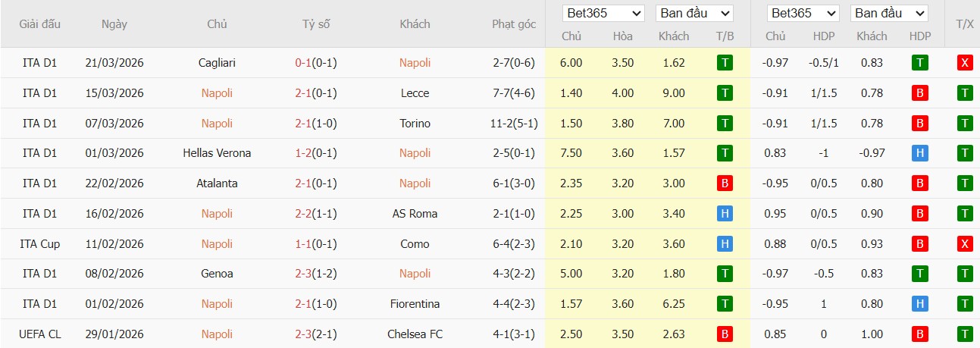Open Cagliari team link

coord(217,63)
